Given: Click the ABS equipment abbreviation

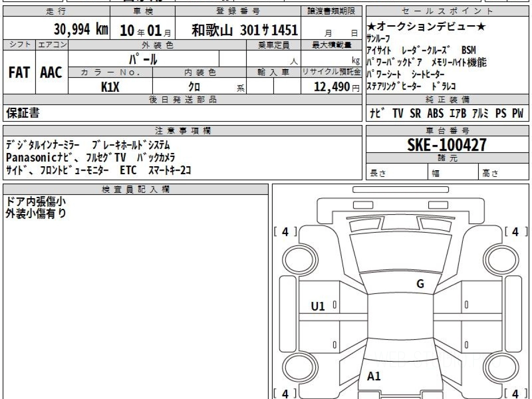Looking at the screenshot, I should tap(435, 113).
